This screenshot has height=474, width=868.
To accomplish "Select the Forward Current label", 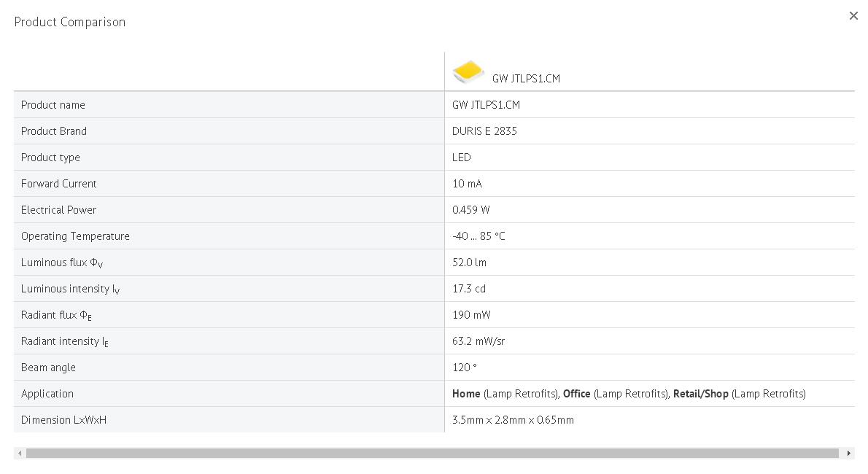I will coord(58,183).
